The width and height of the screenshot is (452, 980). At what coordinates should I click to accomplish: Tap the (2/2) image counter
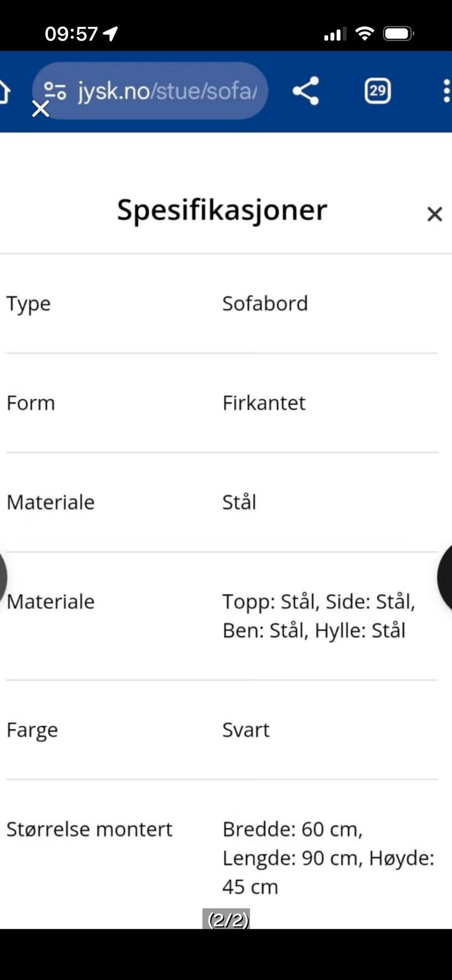[226, 919]
